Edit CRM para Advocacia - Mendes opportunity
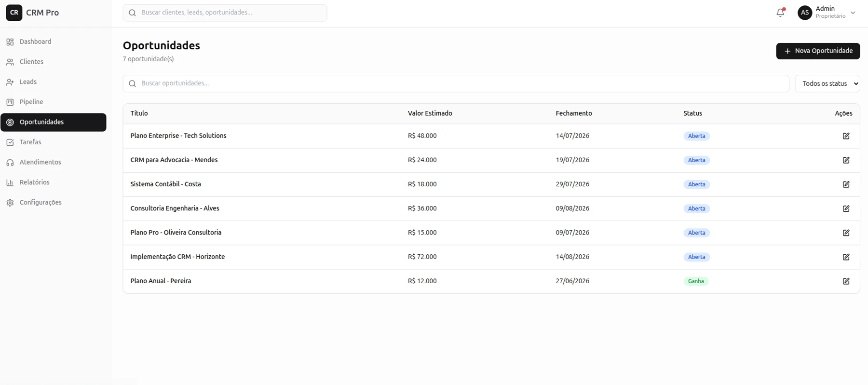 pos(846,160)
